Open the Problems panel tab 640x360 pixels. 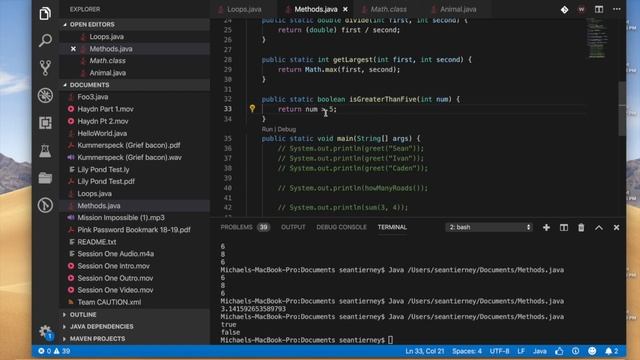coord(245,227)
